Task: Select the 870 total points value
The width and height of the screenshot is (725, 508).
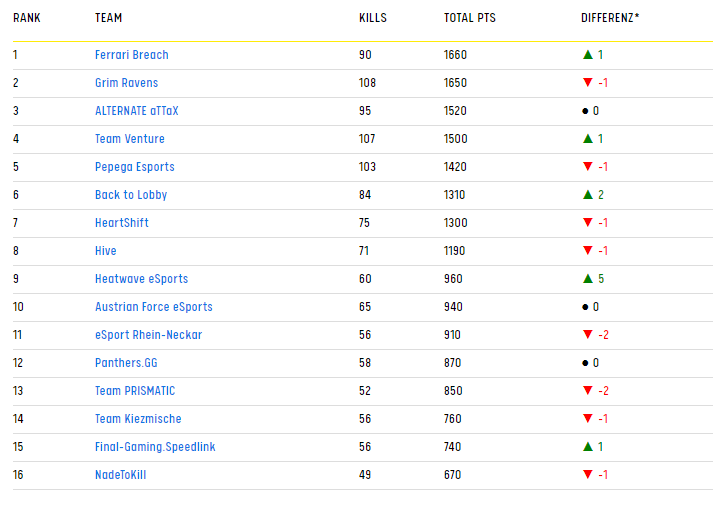Action: [452, 363]
